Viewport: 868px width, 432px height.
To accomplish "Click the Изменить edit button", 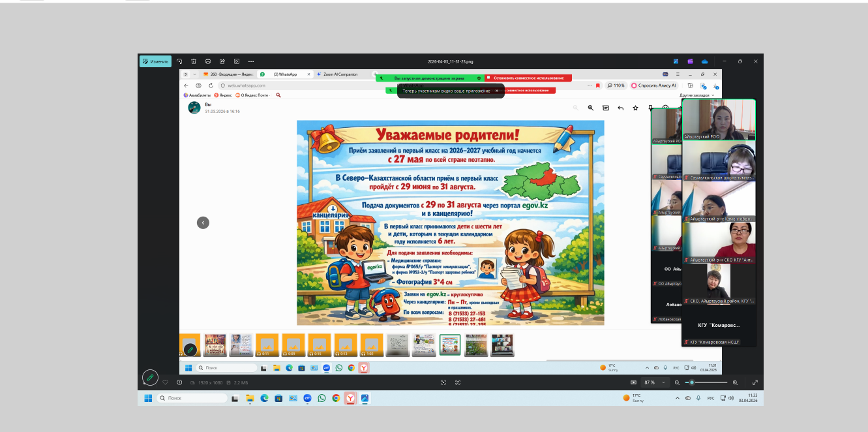I will (155, 61).
